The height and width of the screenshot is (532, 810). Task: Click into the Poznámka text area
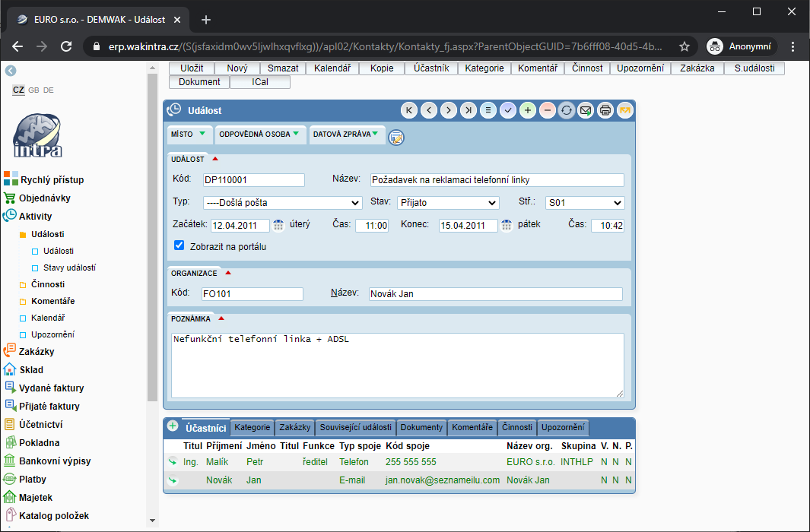point(397,365)
